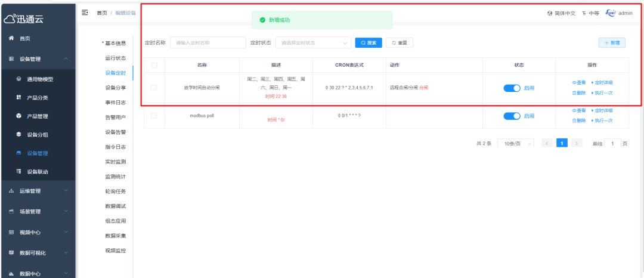Click the 通用物模型 icon in sidebar
The height and width of the screenshot is (278, 644).
point(18,79)
